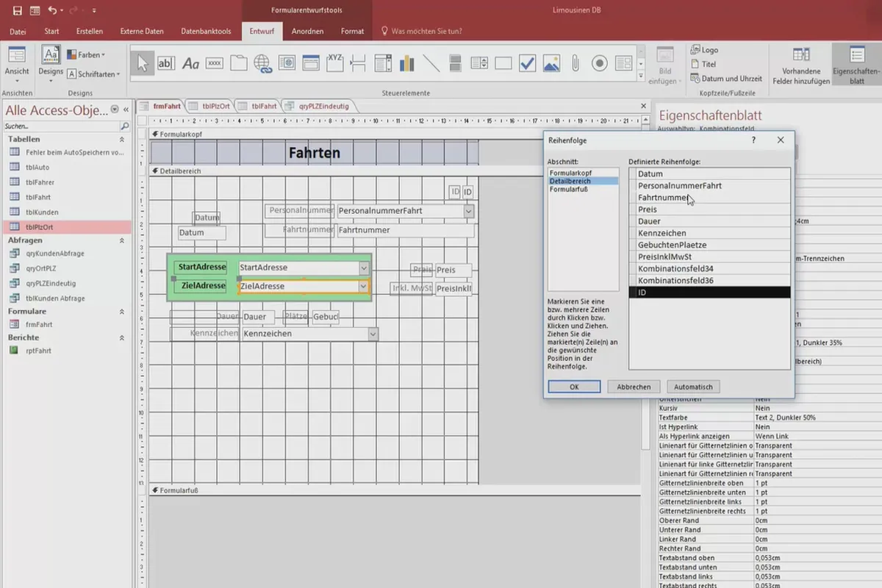Toggle the Eigenschaftenblatt pane
Viewport: 882px width, 588px height.
(x=856, y=65)
